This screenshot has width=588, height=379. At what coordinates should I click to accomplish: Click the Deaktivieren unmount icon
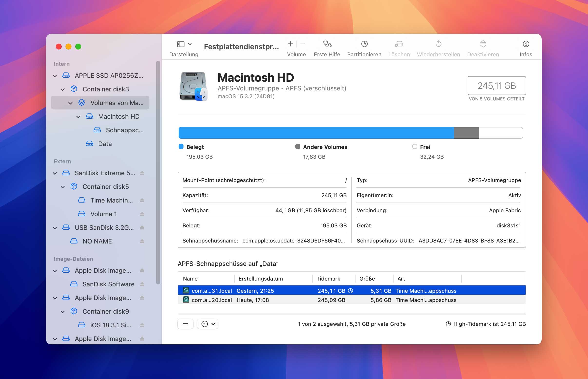coord(483,44)
